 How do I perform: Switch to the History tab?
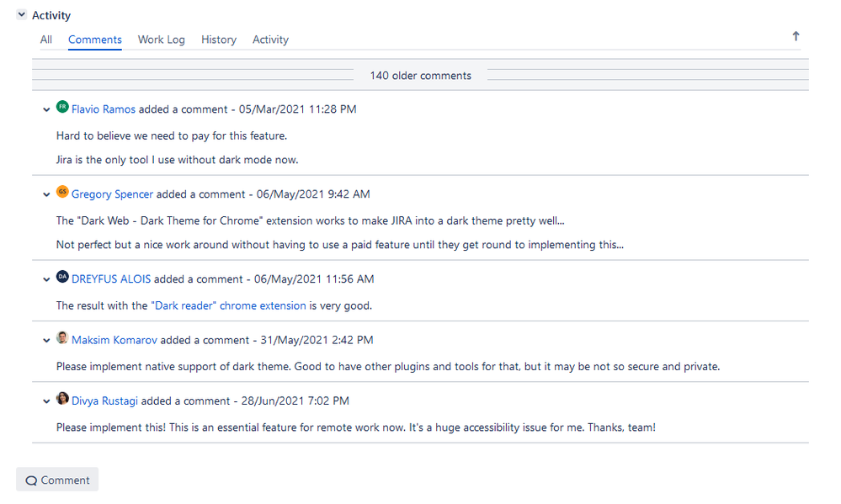[218, 40]
